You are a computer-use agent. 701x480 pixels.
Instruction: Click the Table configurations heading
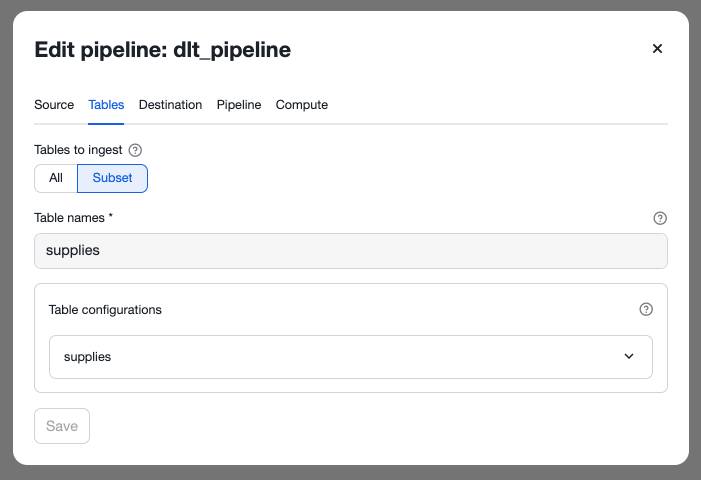pyautogui.click(x=105, y=310)
